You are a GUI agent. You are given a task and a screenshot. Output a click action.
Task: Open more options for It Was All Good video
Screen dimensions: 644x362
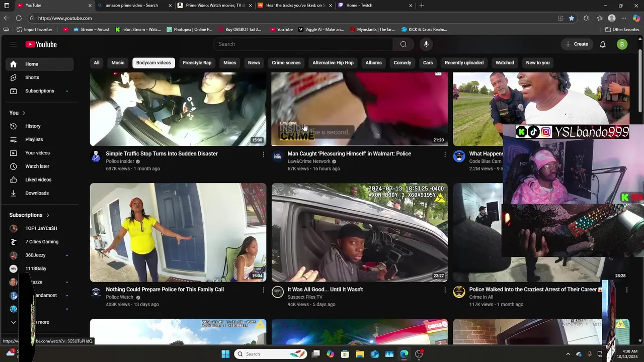point(445,290)
